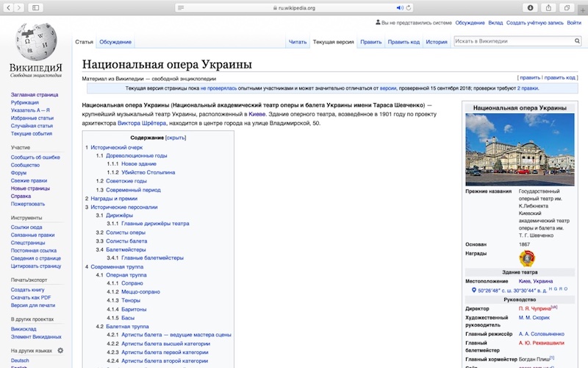Switch to the Статья tab

[x=84, y=42]
